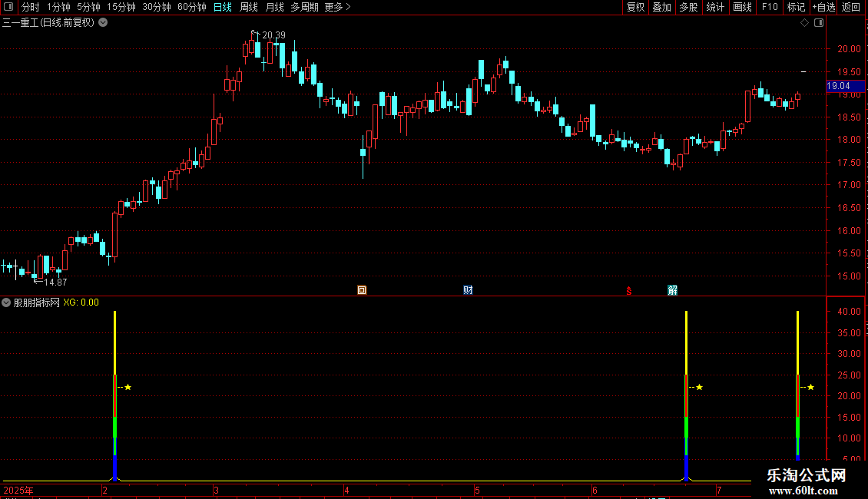Click the 2025年 date axis label

click(18, 490)
